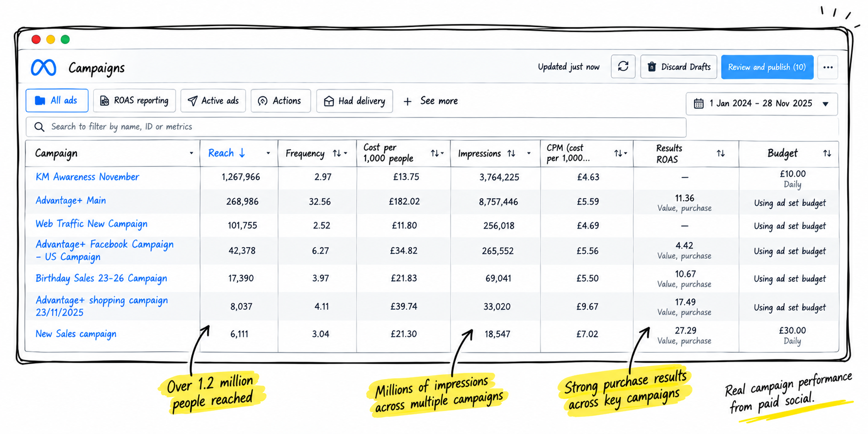
Task: Open the Cost per 1,000 people dropdown caret
Action: tap(442, 154)
